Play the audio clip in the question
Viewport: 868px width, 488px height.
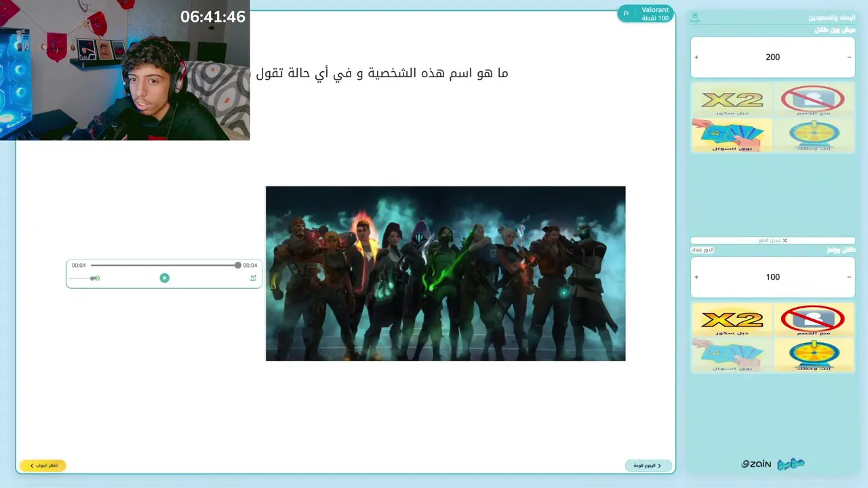tap(164, 278)
